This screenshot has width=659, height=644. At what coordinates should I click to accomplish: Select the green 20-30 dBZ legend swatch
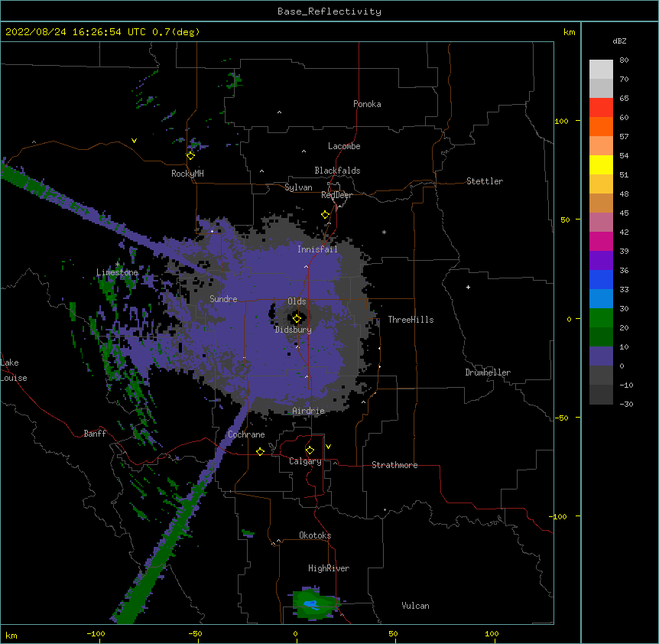point(601,318)
